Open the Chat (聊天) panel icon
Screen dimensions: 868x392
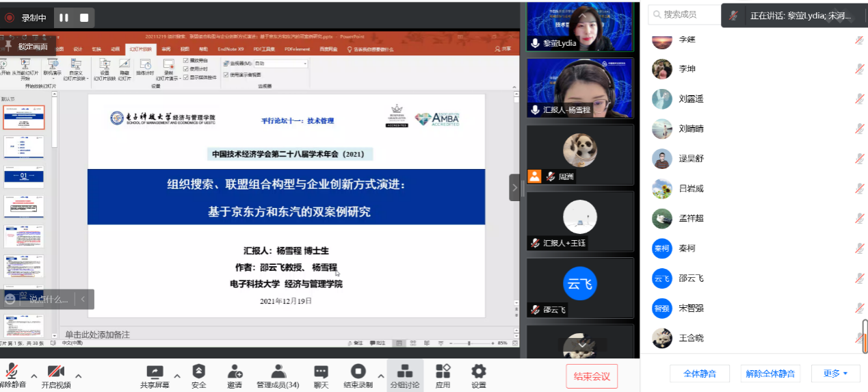click(x=321, y=375)
